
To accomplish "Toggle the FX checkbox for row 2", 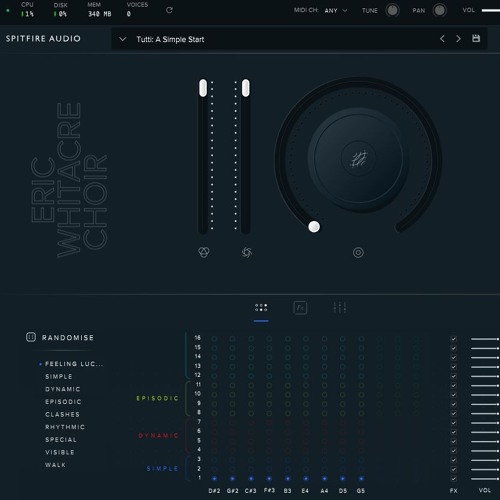I will 454,469.
